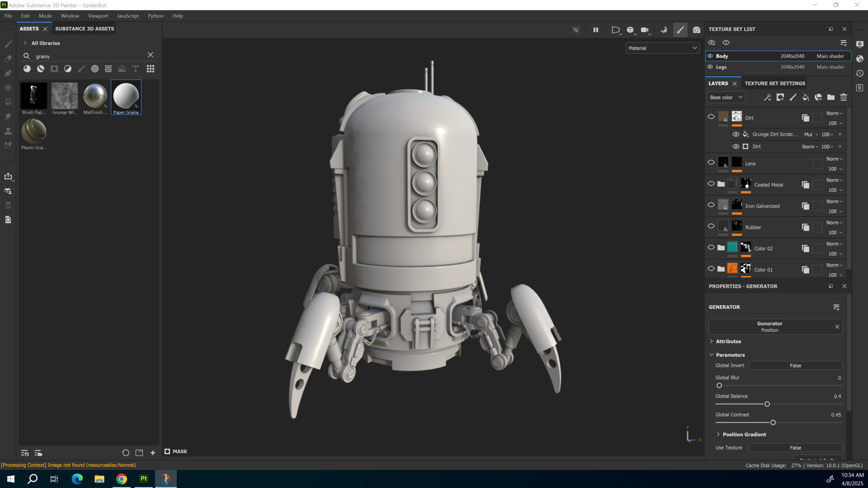Hide the Rubber layer
The image size is (868, 488).
tap(711, 226)
